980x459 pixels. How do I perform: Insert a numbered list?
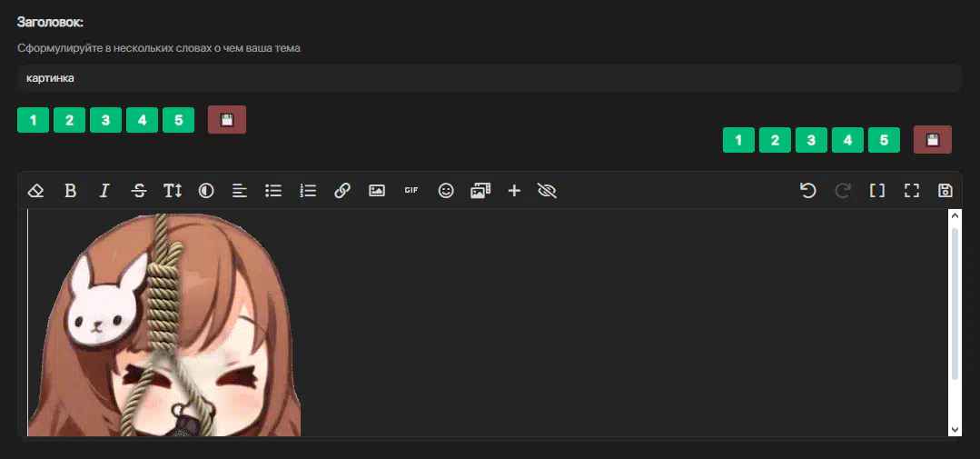(x=308, y=191)
